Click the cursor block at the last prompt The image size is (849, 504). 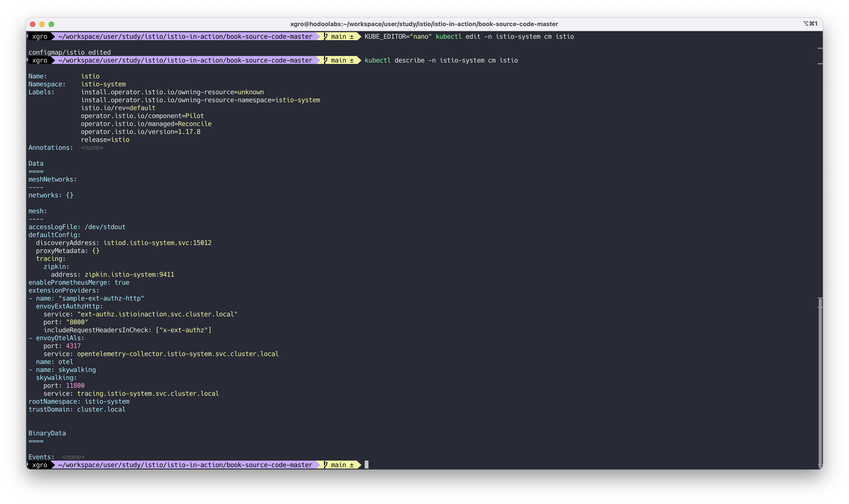pyautogui.click(x=366, y=465)
